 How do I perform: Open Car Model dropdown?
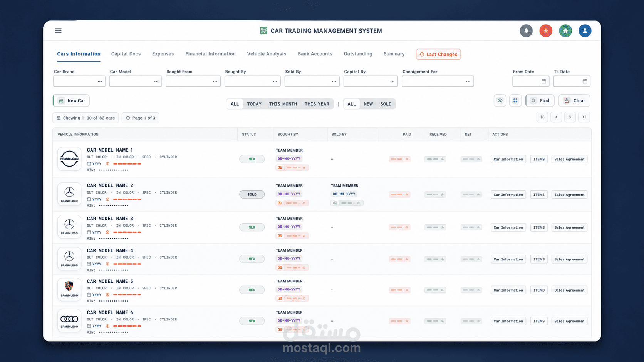pos(136,81)
